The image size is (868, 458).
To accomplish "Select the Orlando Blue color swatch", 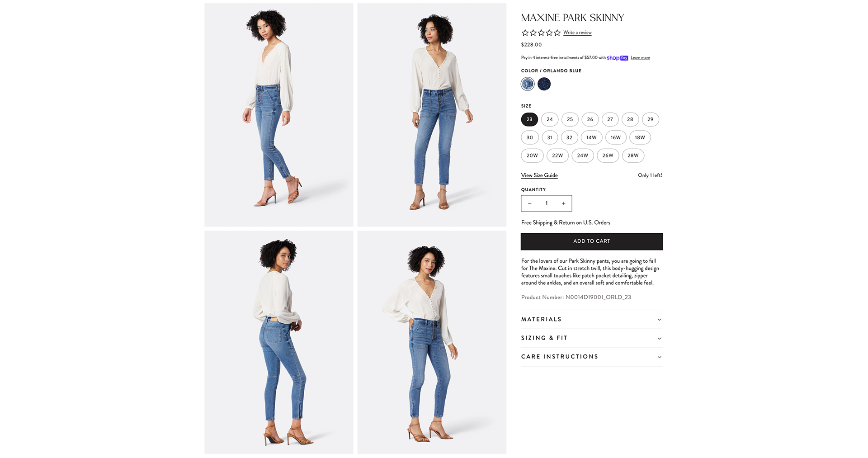I will point(528,84).
